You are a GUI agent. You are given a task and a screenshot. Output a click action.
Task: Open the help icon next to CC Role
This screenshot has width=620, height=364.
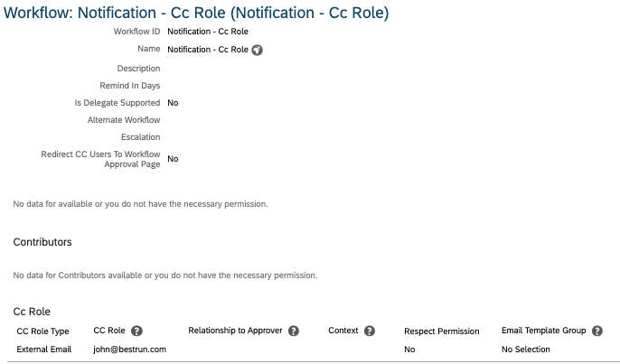tap(136, 331)
